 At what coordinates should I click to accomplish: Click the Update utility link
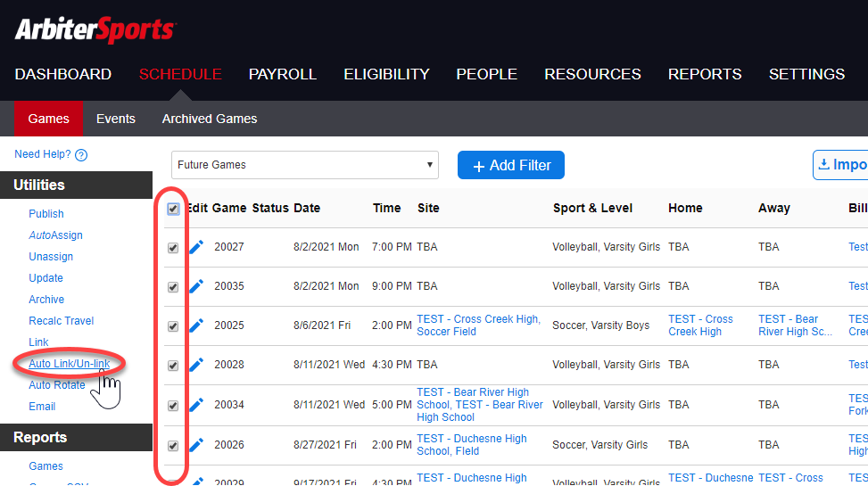pos(46,278)
